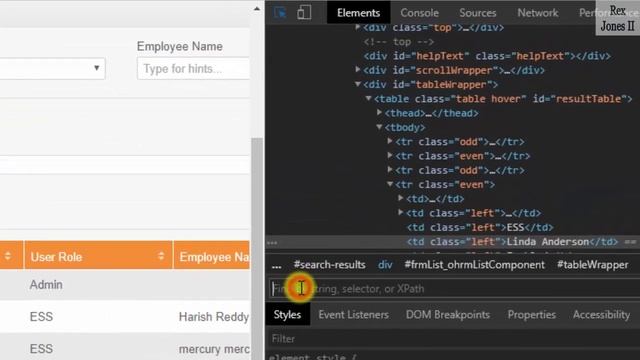The width and height of the screenshot is (640, 360).
Task: Click the #search-results breadcrumb
Action: pos(329,265)
